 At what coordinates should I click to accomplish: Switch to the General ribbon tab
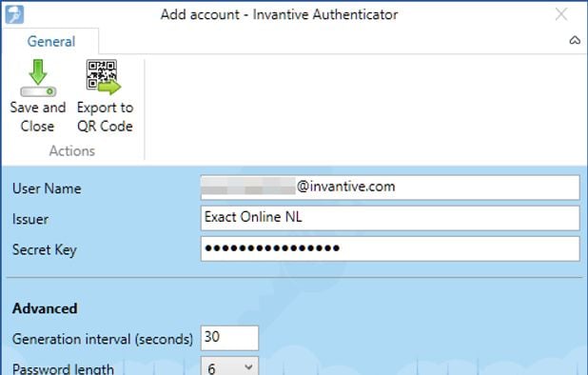[51, 41]
